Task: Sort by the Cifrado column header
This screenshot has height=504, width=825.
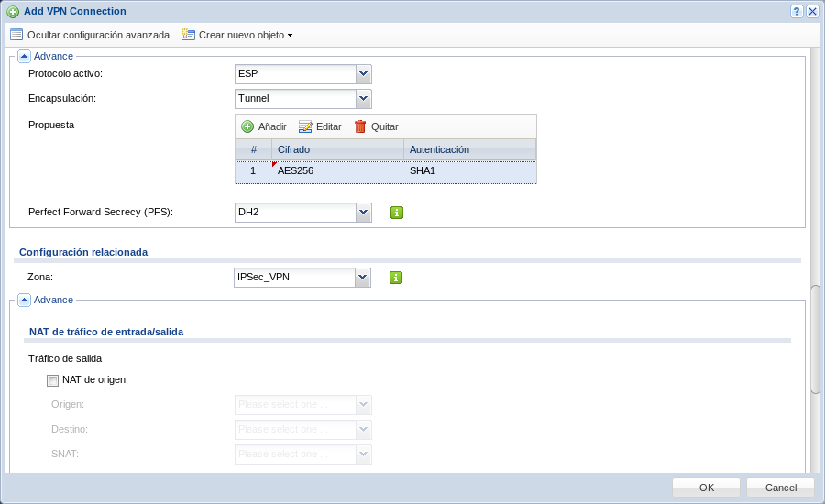Action: coord(337,150)
